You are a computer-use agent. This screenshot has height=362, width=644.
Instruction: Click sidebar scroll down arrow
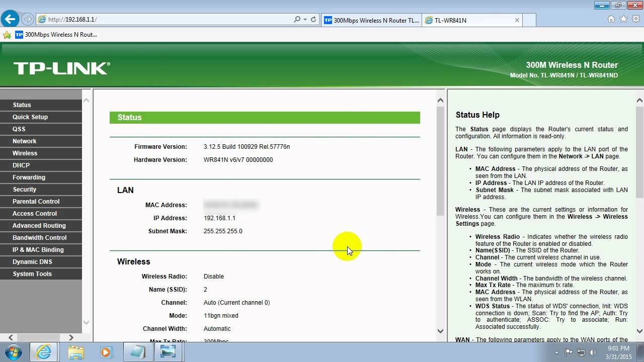tap(86, 322)
